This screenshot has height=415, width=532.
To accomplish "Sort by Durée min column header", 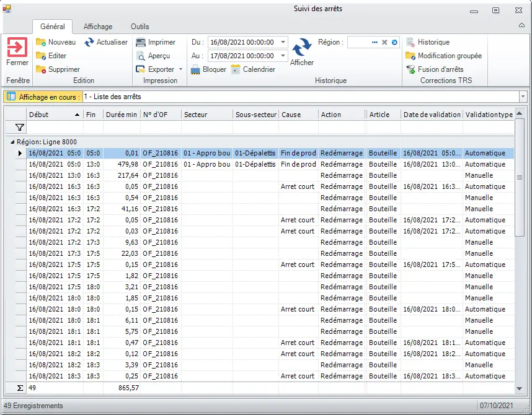I will (122, 115).
